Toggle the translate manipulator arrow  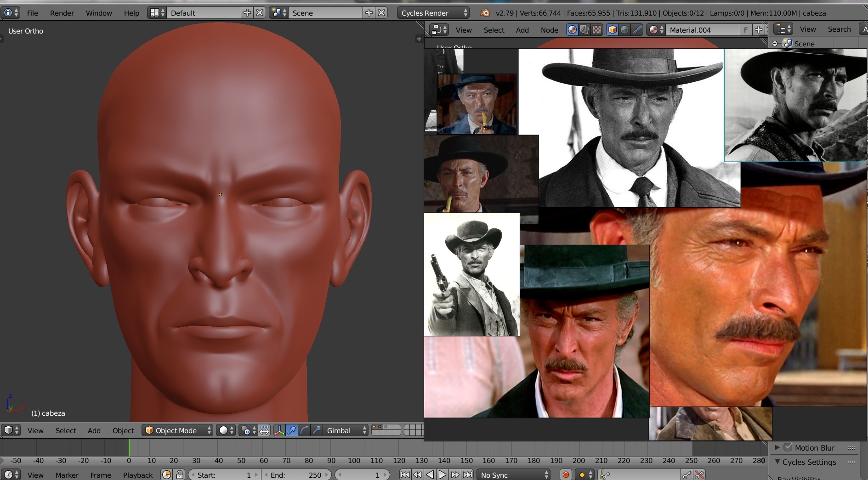point(292,430)
